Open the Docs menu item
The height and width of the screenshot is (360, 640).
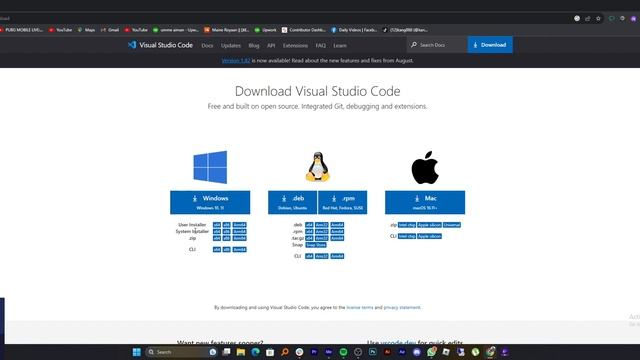pos(207,46)
